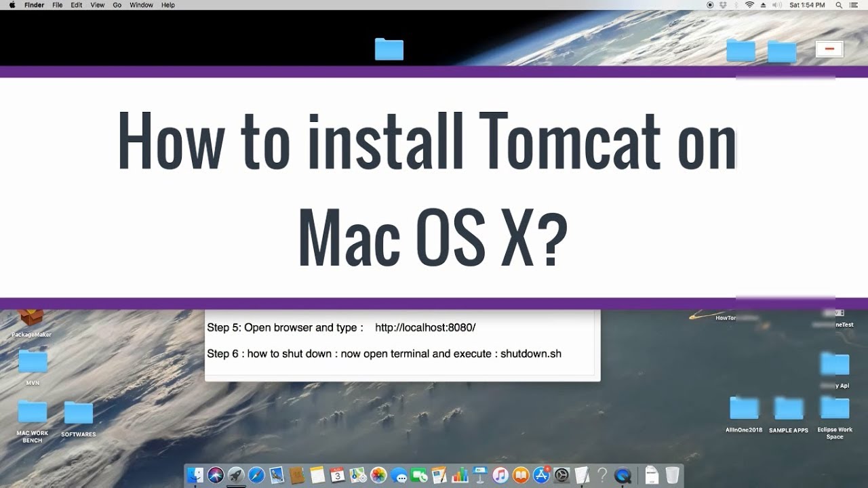This screenshot has width=868, height=488.
Task: Click the shutdown.sh text in document
Action: [531, 354]
